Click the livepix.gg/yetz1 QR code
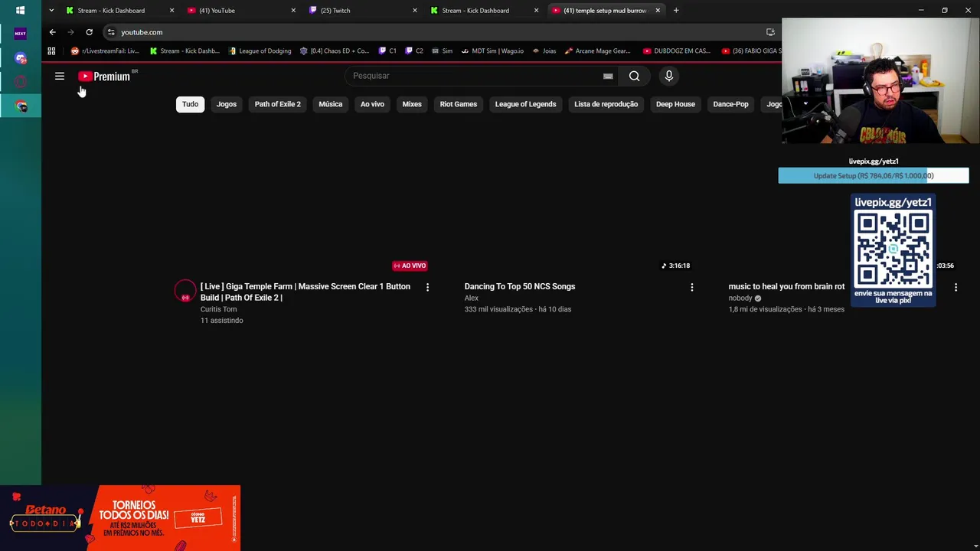 [893, 250]
